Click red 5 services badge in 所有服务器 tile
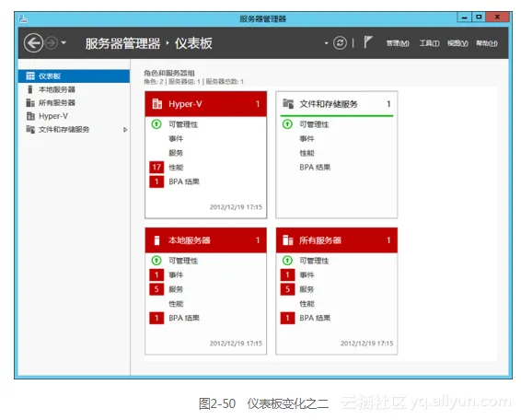The width and height of the screenshot is (521, 420). 287,289
